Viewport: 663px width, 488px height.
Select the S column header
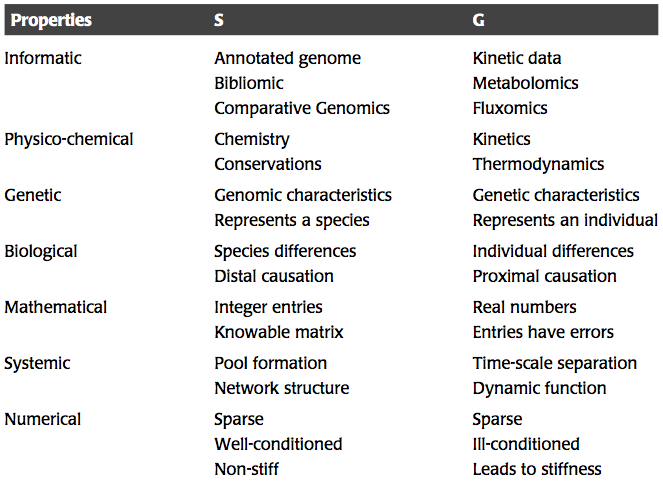pyautogui.click(x=219, y=20)
